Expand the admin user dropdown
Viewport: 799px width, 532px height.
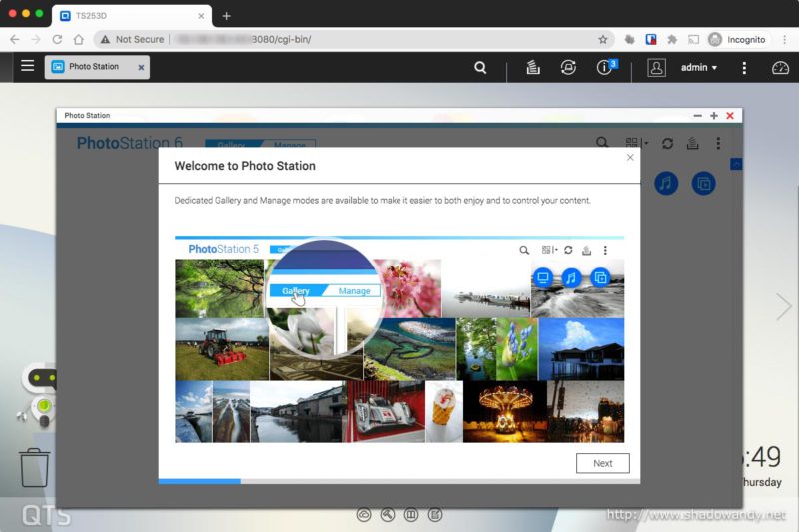(x=698, y=68)
